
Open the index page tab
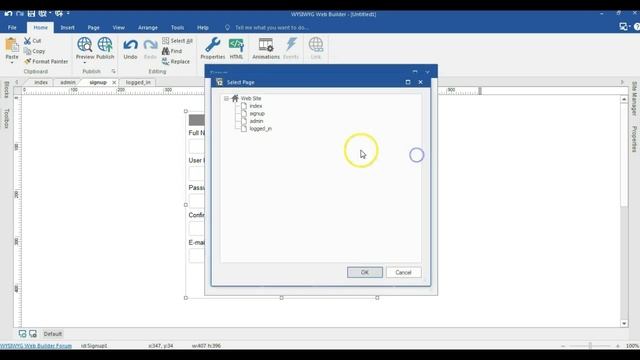(x=41, y=82)
